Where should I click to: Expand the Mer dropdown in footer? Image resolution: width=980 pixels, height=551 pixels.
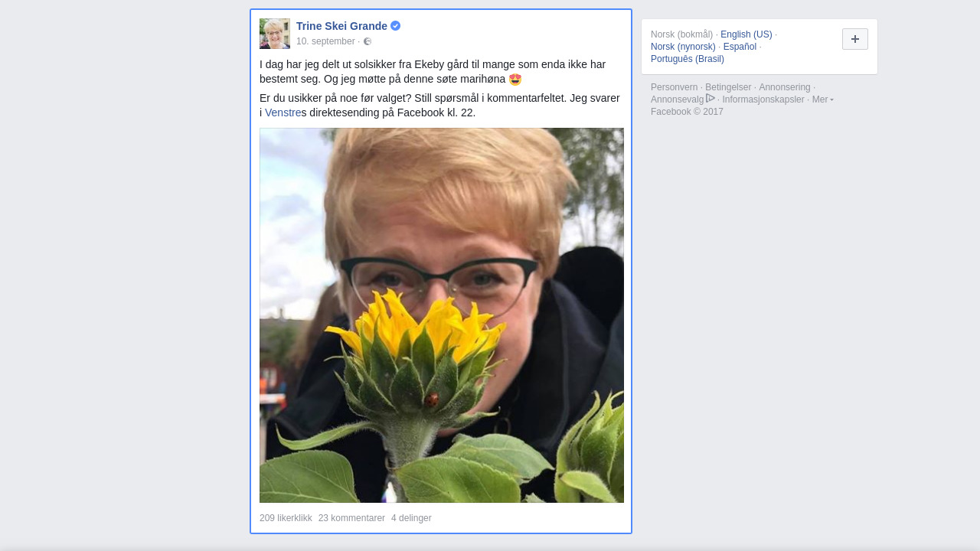(822, 99)
